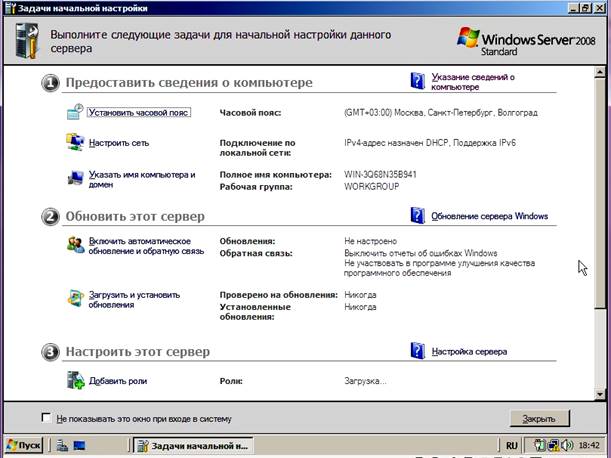
Task: Open Установить часовой пояс link
Action: coord(139,113)
